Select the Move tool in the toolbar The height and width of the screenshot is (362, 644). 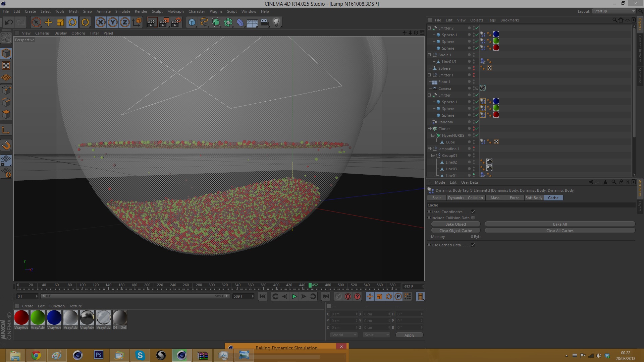(48, 22)
